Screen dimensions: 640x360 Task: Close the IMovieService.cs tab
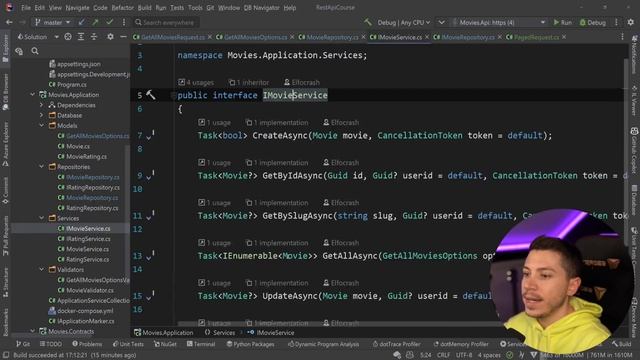coord(427,37)
